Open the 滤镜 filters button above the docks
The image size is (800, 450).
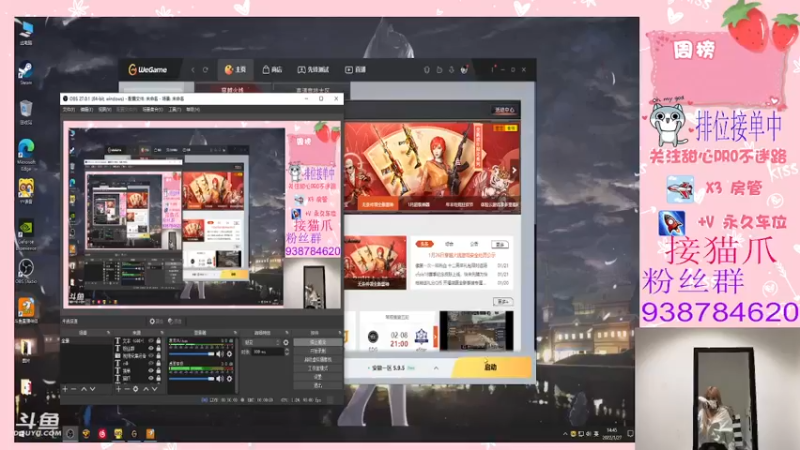[175, 321]
